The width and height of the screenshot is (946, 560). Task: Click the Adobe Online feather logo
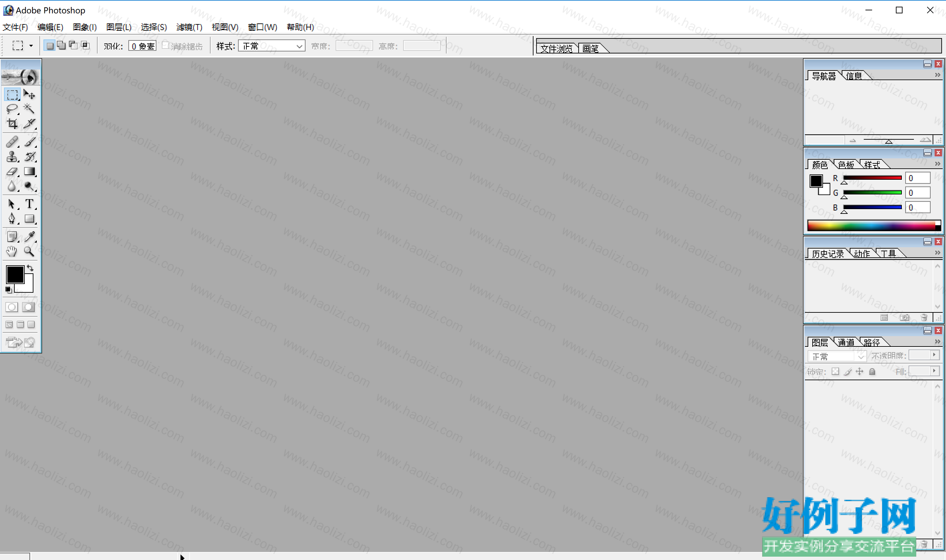point(21,77)
